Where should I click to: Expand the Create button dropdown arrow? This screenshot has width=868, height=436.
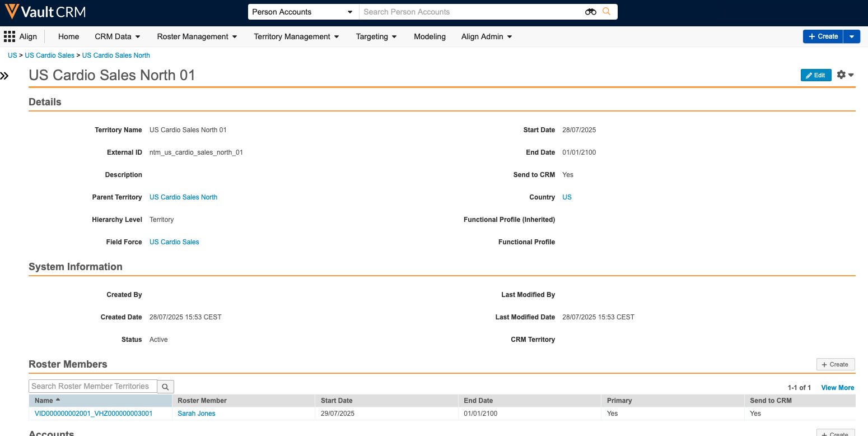pos(851,36)
